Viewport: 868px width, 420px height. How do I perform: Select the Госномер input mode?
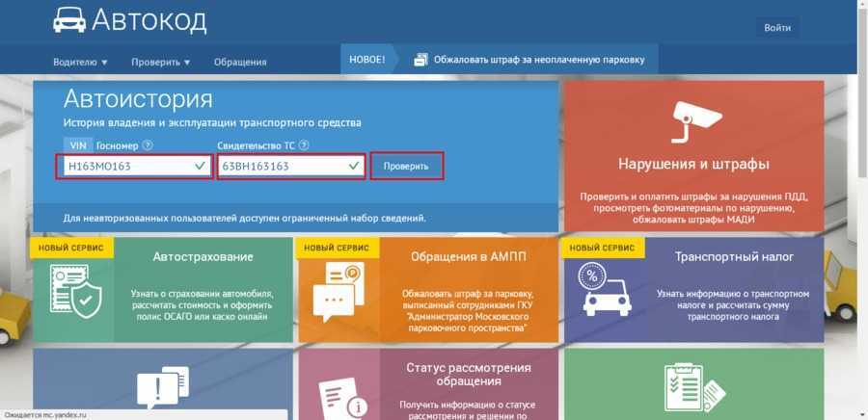pos(118,145)
